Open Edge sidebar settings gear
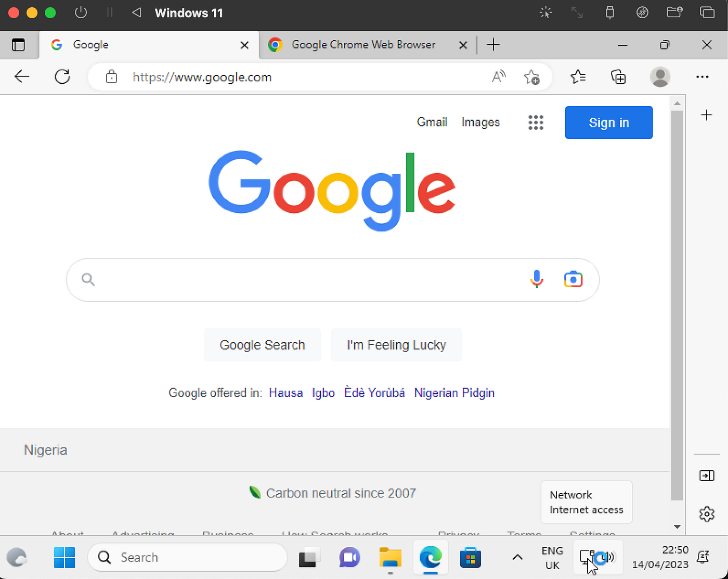Viewport: 728px width, 579px height. (707, 514)
